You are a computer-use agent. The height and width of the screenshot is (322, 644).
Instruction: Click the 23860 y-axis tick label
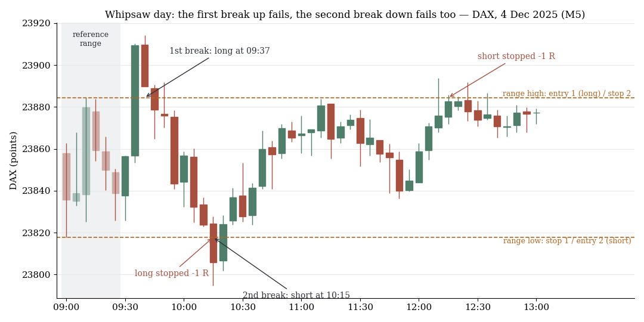(39, 149)
